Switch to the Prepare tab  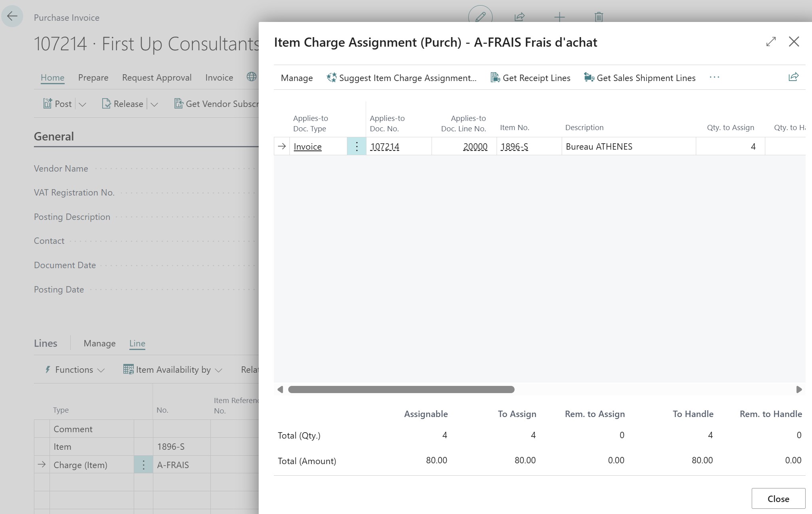point(93,77)
